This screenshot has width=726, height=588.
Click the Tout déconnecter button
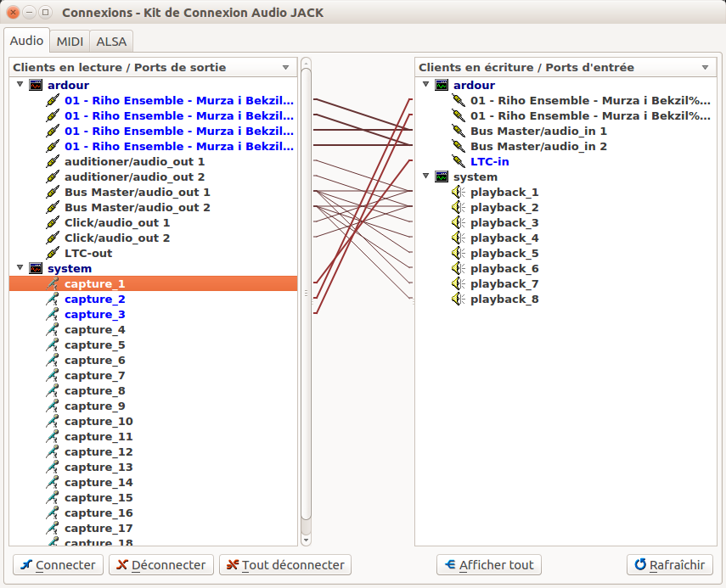tap(285, 565)
